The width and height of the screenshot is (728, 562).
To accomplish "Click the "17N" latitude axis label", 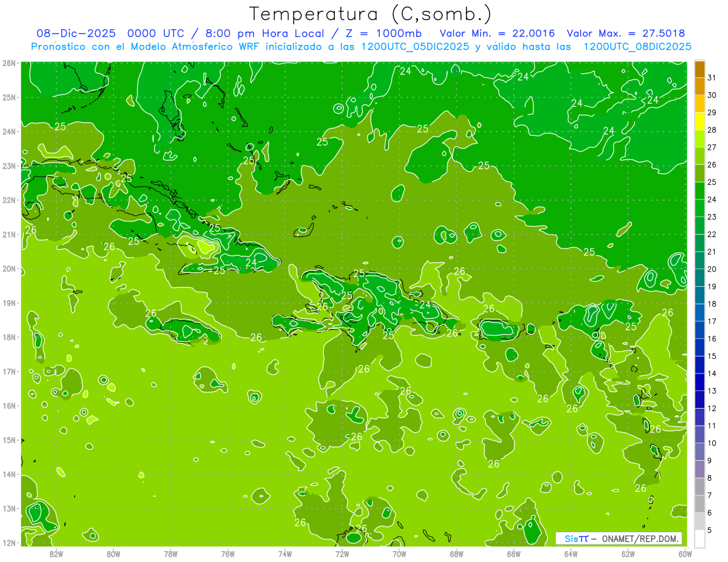I will (9, 372).
